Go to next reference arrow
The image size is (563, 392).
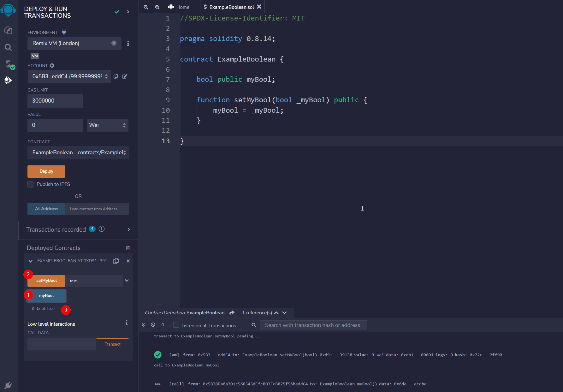click(285, 313)
